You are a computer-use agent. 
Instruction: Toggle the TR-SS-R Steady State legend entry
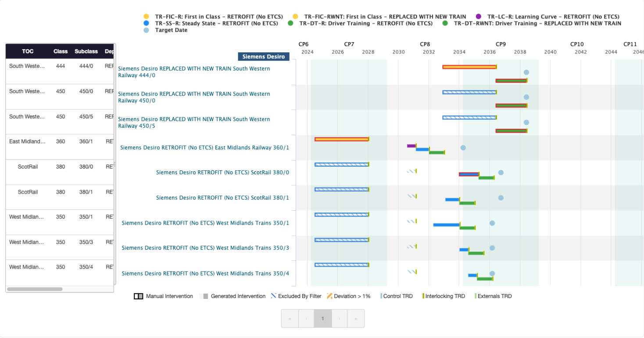pos(146,23)
